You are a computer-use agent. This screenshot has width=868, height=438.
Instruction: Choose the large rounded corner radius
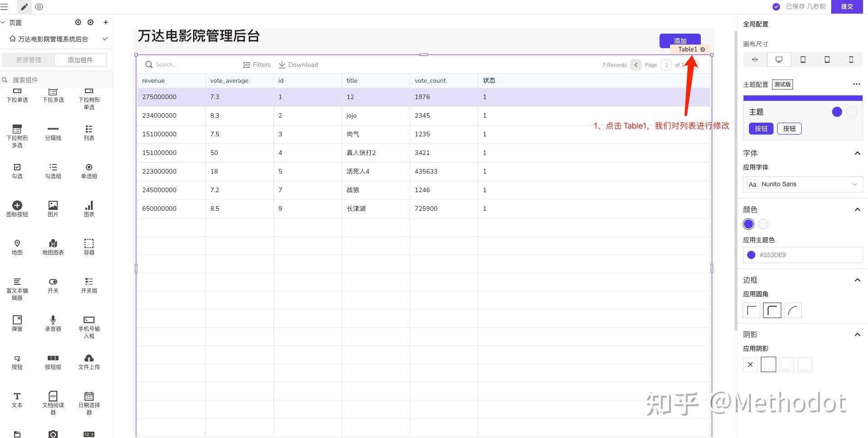793,310
